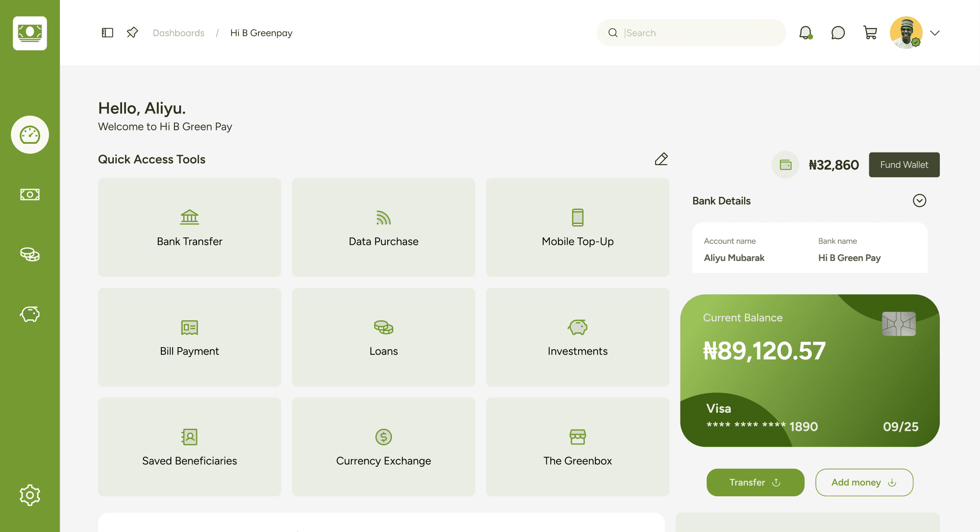Edit Quick Access Tools with pencil icon
This screenshot has height=532, width=980.
(661, 159)
